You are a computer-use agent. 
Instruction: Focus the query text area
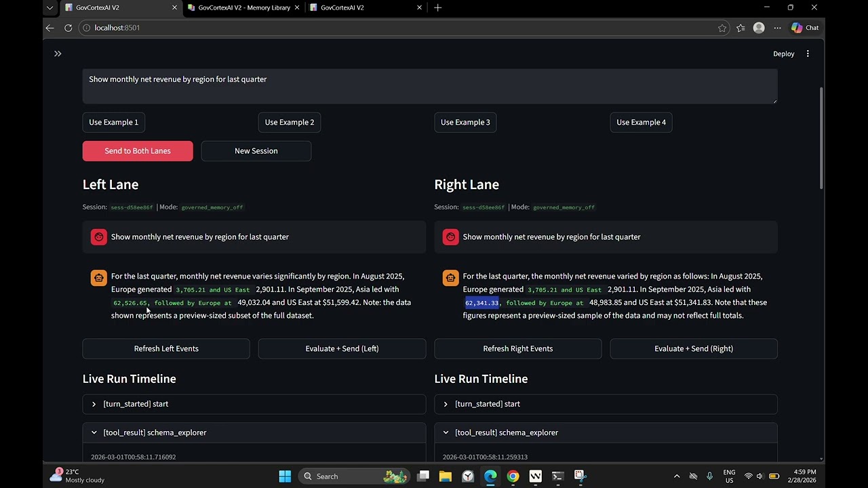pyautogui.click(x=430, y=85)
